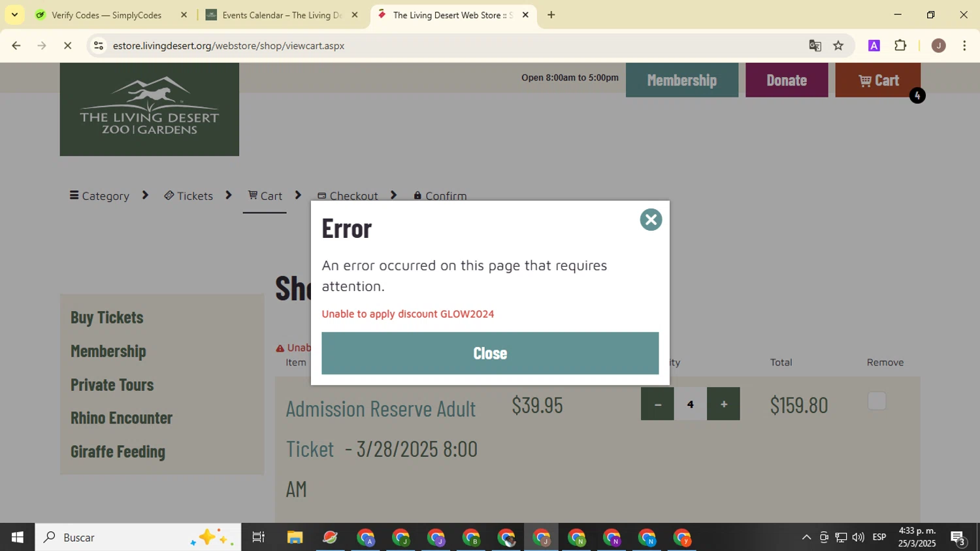Click the translate page icon
Image resolution: width=980 pixels, height=551 pixels.
coord(815,46)
